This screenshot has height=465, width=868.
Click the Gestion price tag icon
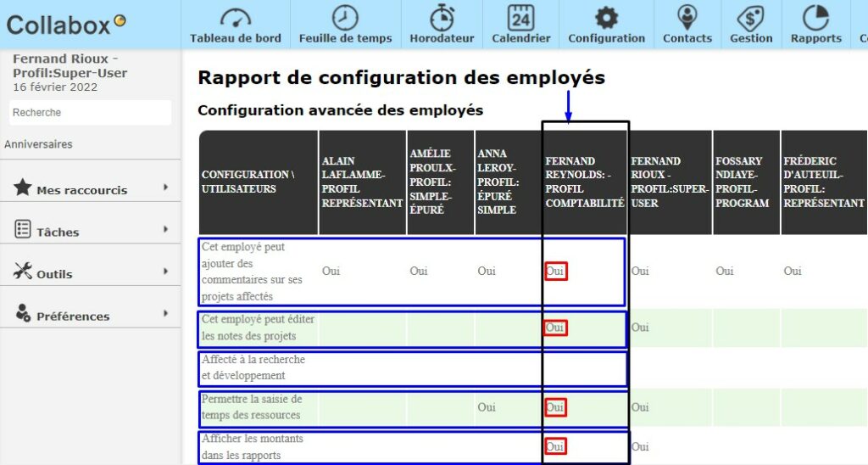[x=751, y=17]
